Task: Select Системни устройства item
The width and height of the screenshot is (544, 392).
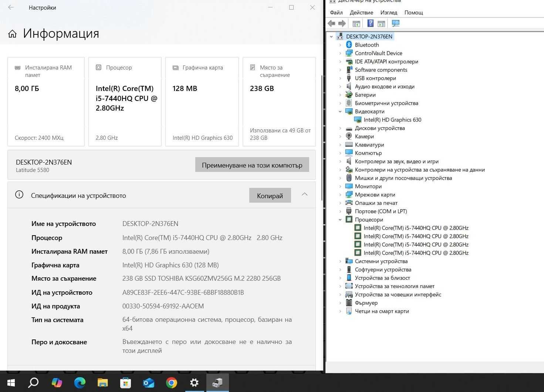Action: [381, 261]
